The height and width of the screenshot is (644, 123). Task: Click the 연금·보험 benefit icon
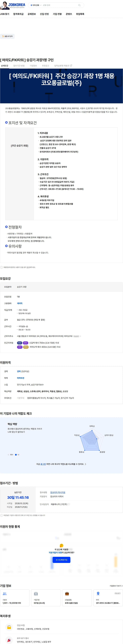tap(9, 627)
